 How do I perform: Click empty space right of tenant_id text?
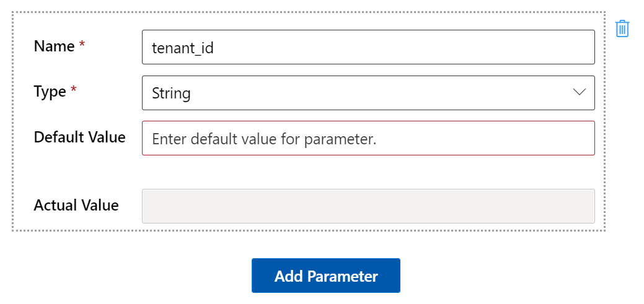403,47
